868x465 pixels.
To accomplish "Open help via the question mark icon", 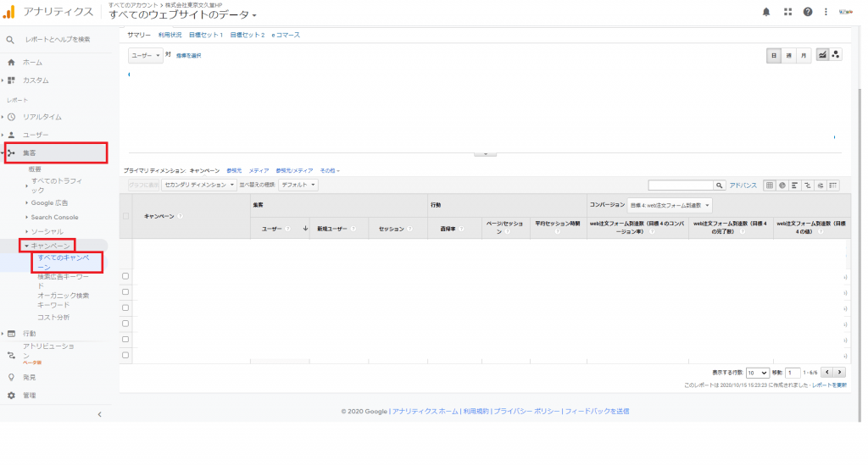I will (x=808, y=12).
